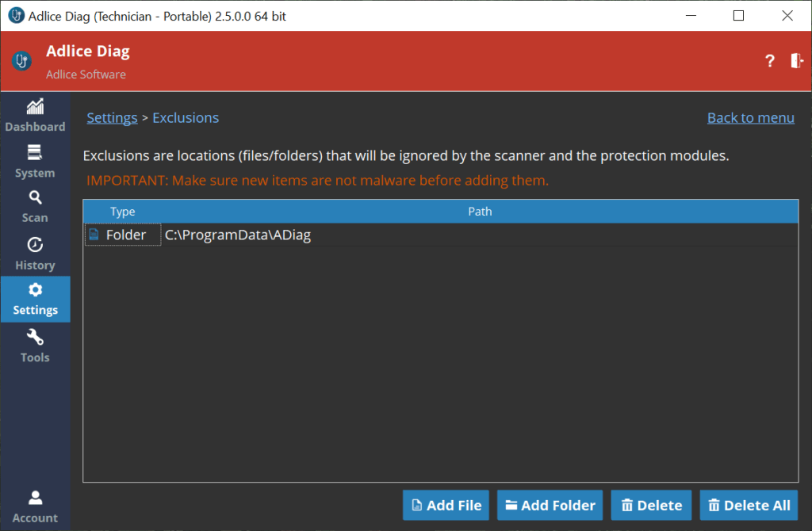Click the exit door icon in header
812x531 pixels.
pos(796,61)
